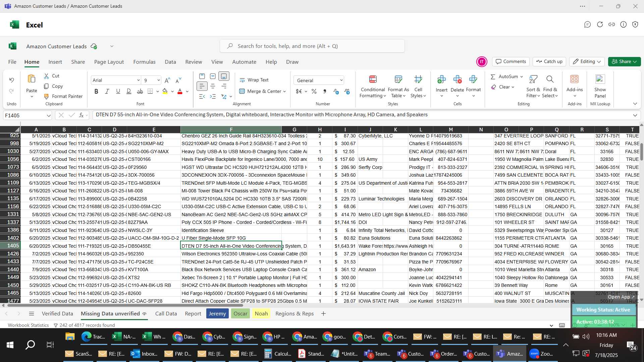
Task: Open the Page Layout ribbon tab
Action: click(109, 62)
